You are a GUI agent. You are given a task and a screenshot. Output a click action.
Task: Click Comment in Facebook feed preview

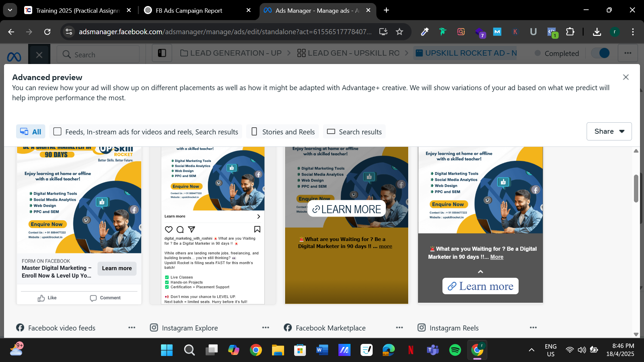[x=105, y=298]
